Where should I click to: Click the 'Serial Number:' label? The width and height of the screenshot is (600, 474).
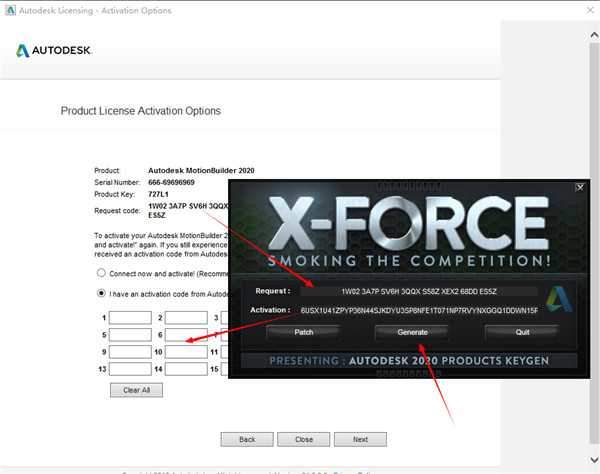[x=117, y=182]
